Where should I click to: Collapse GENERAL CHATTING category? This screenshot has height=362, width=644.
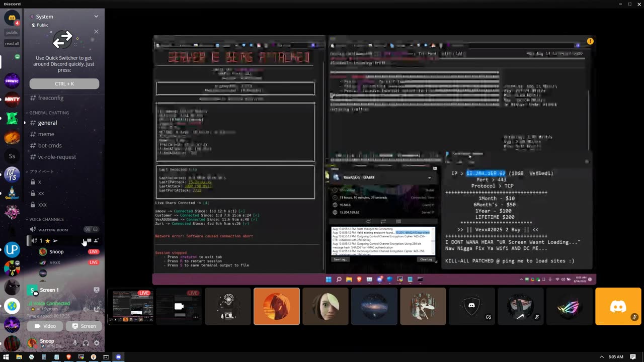(x=49, y=113)
